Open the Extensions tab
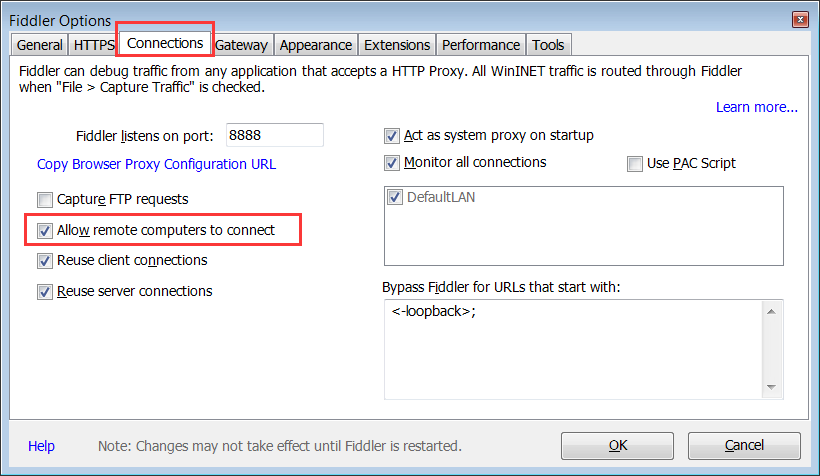 click(397, 45)
